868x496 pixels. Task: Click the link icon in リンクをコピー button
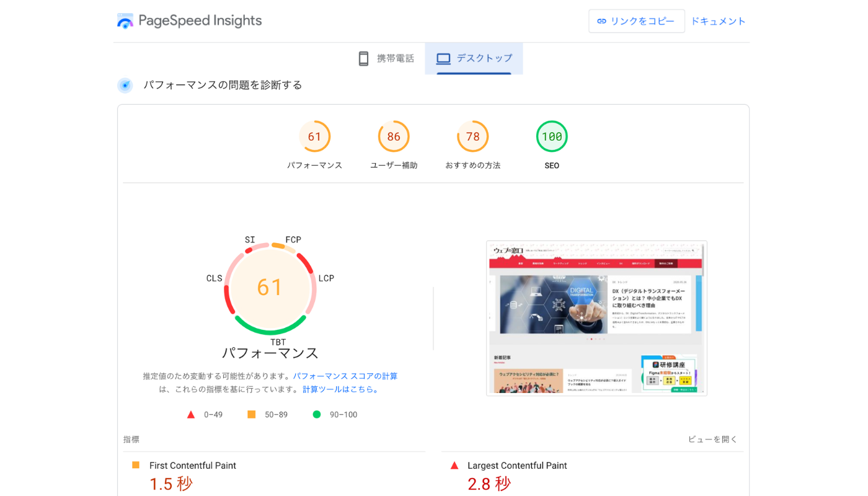coord(601,21)
